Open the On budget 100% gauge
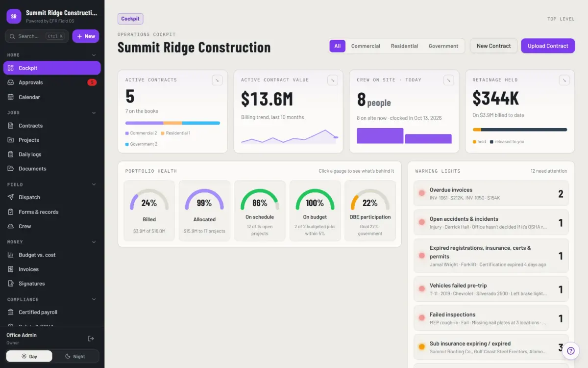588x368 pixels. [x=315, y=210]
